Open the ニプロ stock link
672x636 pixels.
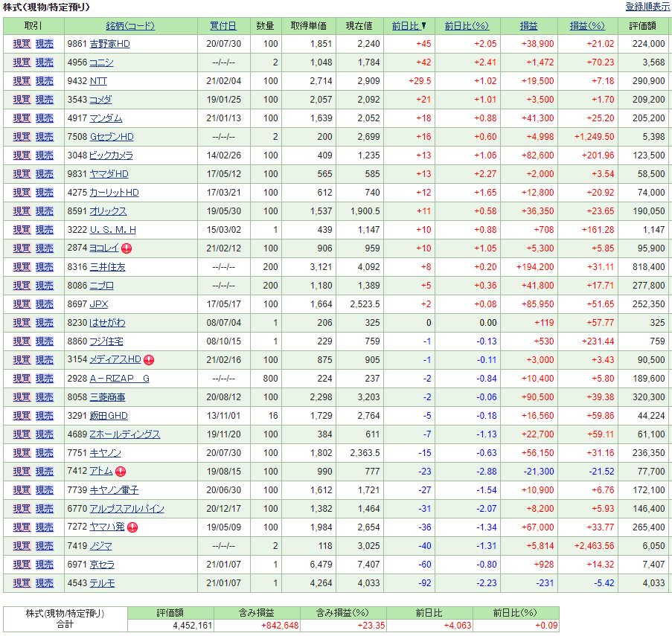click(101, 286)
